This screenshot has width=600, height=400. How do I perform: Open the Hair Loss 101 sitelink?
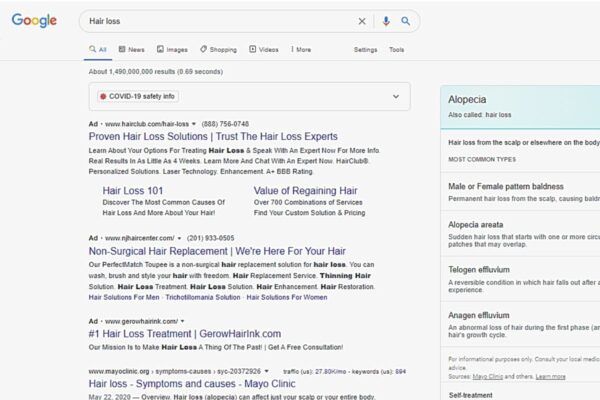tap(133, 191)
